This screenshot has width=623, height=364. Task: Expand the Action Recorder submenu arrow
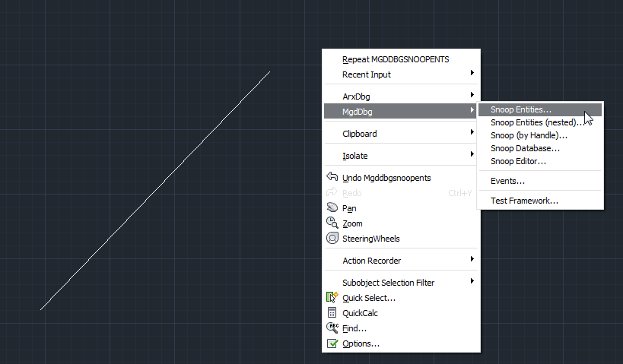[472, 259]
